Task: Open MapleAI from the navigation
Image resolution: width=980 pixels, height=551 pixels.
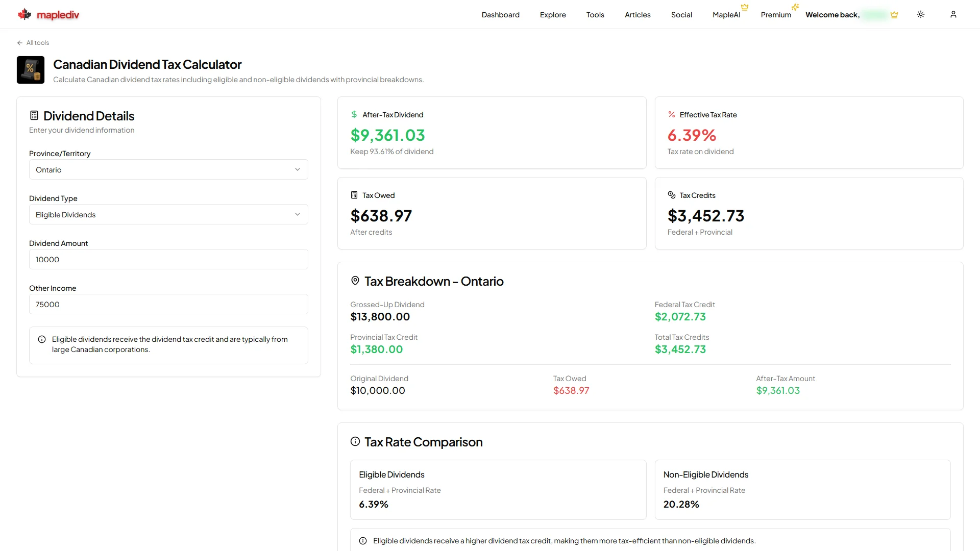Action: pos(726,15)
